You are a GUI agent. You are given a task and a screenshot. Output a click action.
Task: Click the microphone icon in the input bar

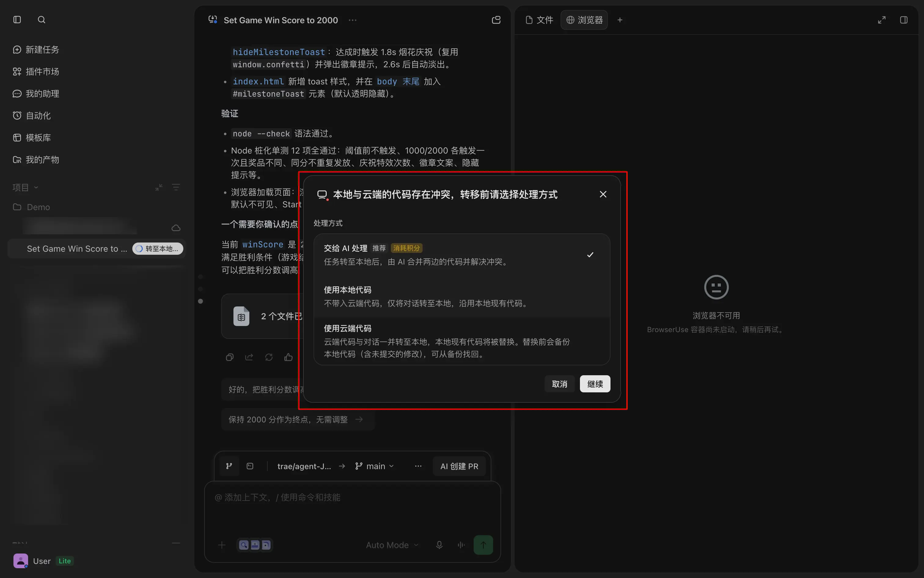(439, 545)
